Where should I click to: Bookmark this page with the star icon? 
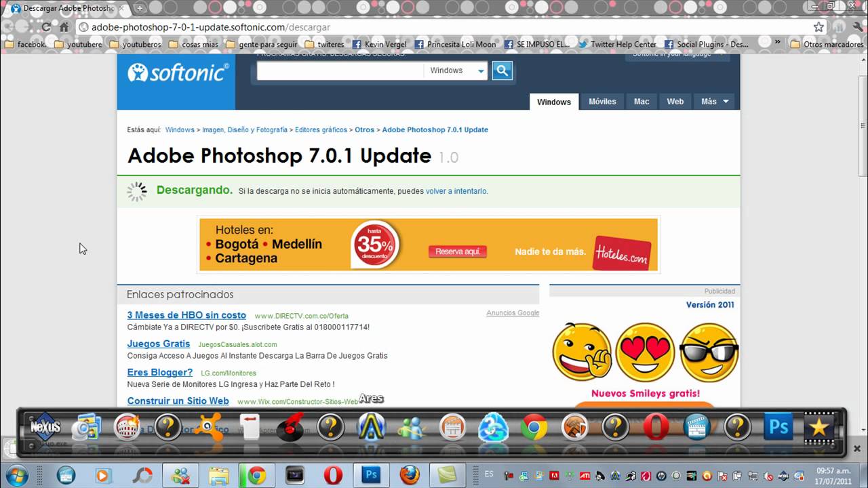click(818, 27)
